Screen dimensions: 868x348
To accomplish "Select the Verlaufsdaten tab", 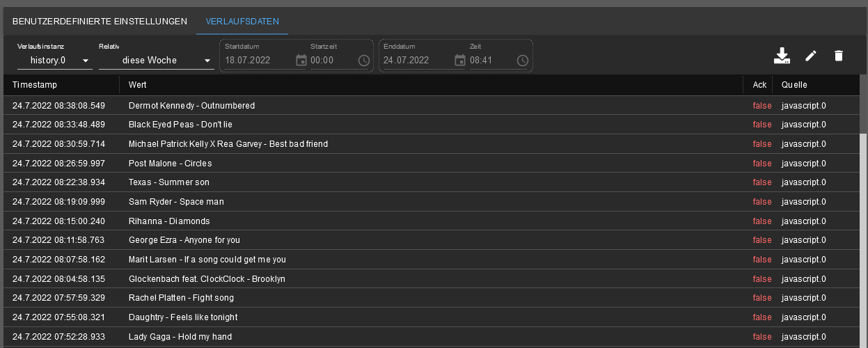I will [x=242, y=22].
